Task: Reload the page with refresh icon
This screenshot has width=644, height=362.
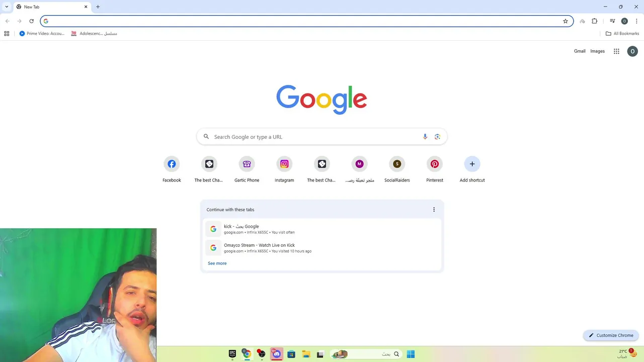Action: pos(31,21)
